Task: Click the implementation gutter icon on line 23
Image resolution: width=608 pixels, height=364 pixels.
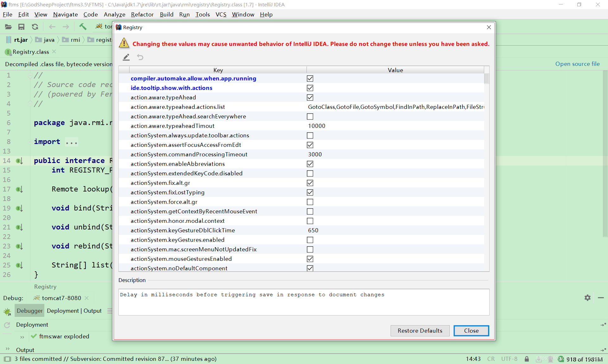Action: click(x=19, y=246)
